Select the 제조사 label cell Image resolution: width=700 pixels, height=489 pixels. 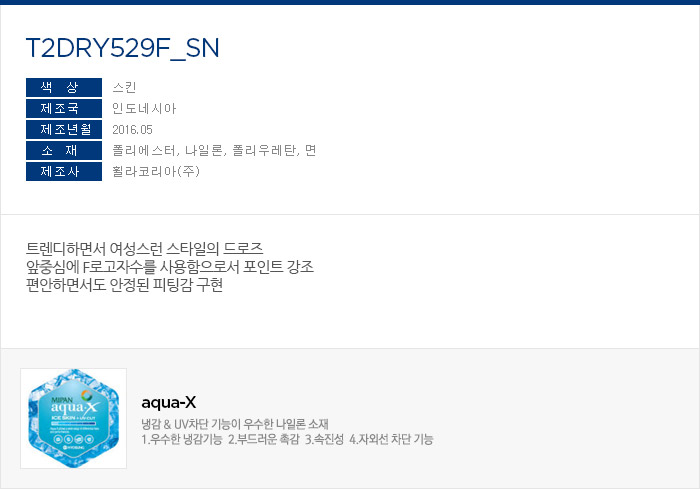click(x=64, y=171)
